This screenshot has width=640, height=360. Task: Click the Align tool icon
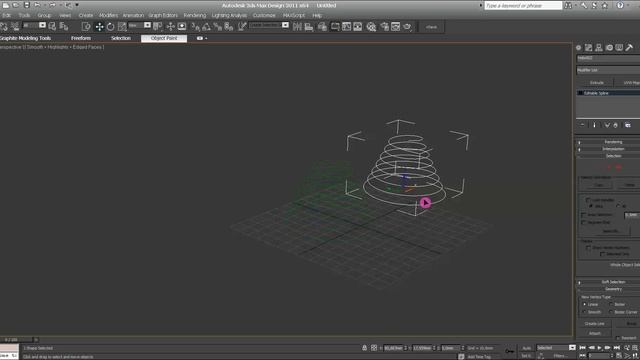pyautogui.click(x=309, y=27)
